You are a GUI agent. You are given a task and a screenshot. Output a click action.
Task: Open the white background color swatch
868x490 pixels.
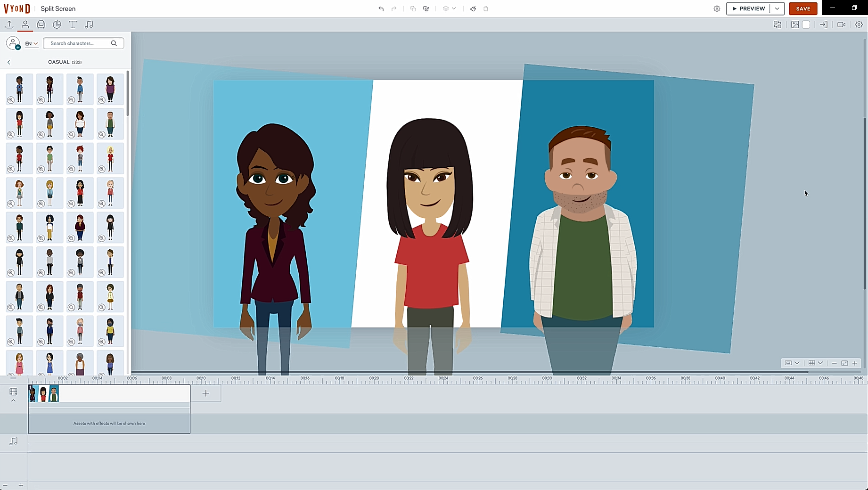(806, 24)
